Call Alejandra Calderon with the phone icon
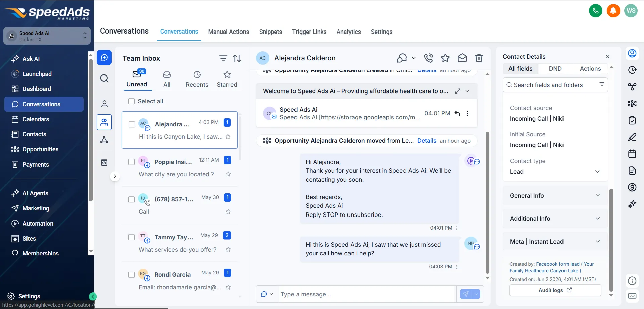 pos(428,58)
